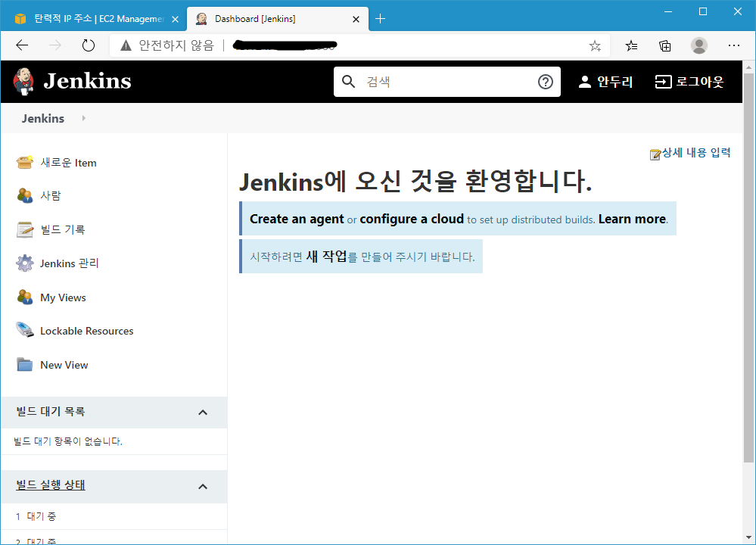This screenshot has width=756, height=545.
Task: Click the 상세 내용 입력 link
Action: 697,153
